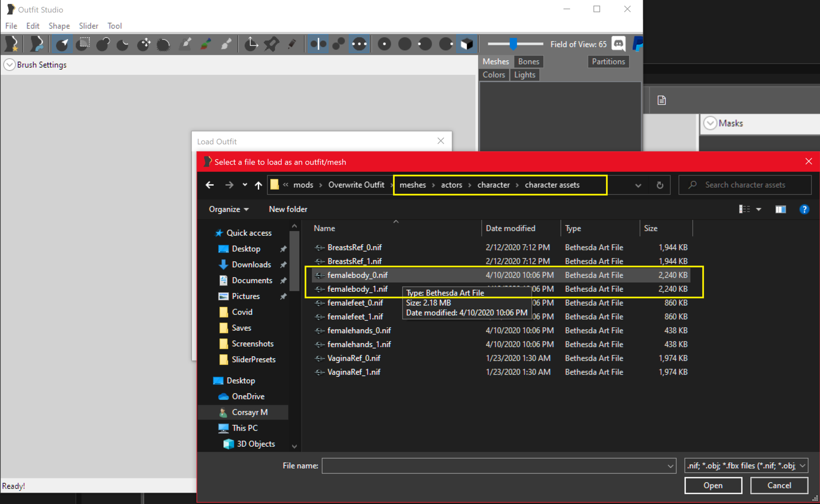The height and width of the screenshot is (504, 820).
Task: Open the Slider menu
Action: pos(88,26)
